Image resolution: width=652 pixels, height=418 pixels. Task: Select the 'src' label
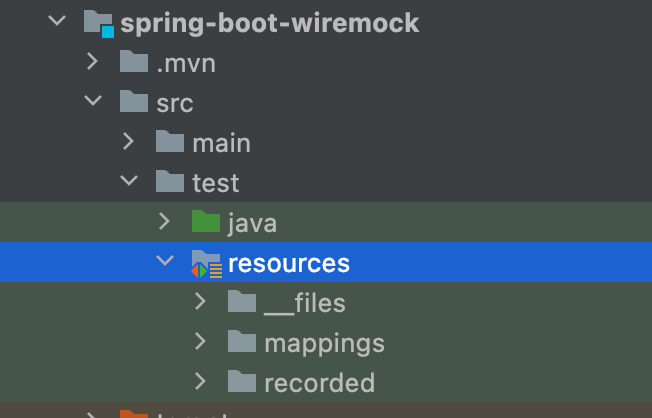175,104
